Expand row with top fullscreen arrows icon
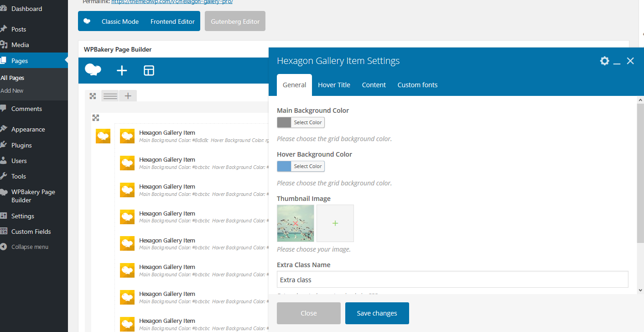The image size is (644, 332). pyautogui.click(x=93, y=96)
